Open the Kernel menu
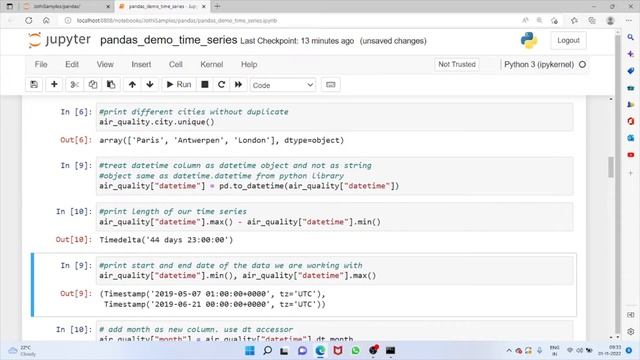Viewport: 640px width, 360px height. pyautogui.click(x=211, y=64)
